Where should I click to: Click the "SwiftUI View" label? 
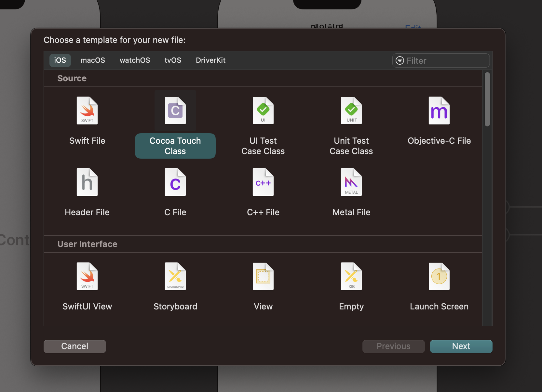[x=87, y=307]
